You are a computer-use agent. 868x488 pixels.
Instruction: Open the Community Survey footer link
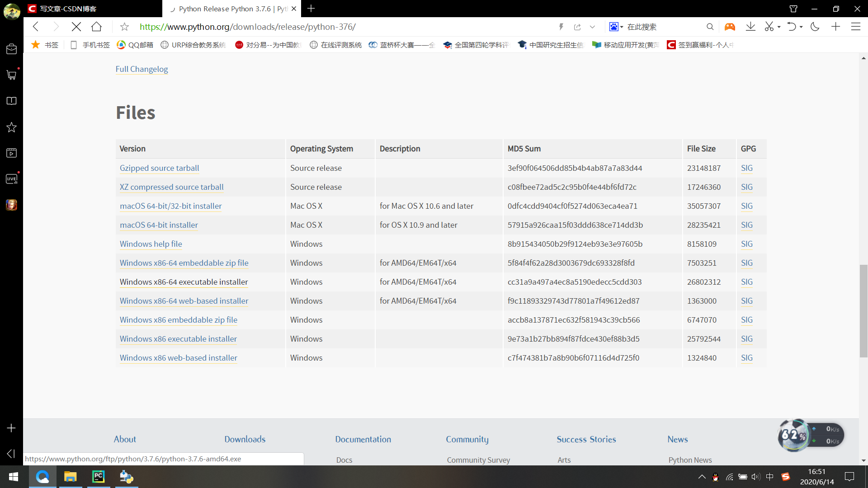pos(478,460)
